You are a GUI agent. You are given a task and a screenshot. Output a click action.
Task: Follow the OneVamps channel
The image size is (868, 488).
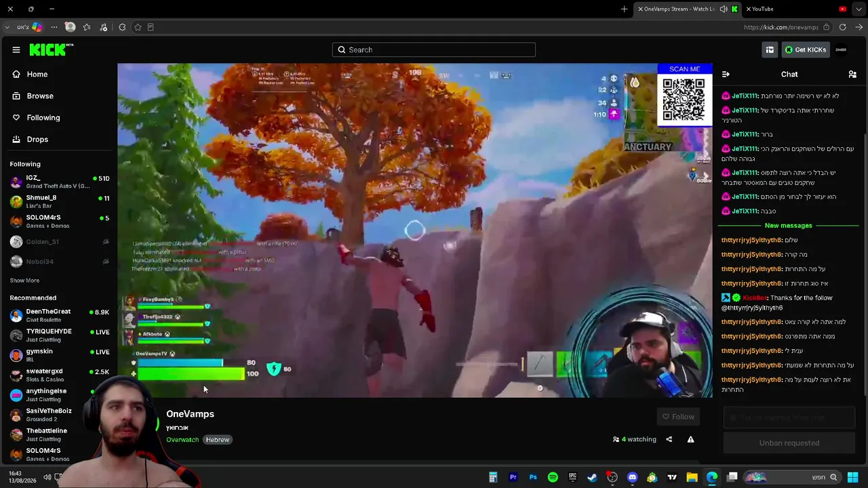tap(678, 417)
